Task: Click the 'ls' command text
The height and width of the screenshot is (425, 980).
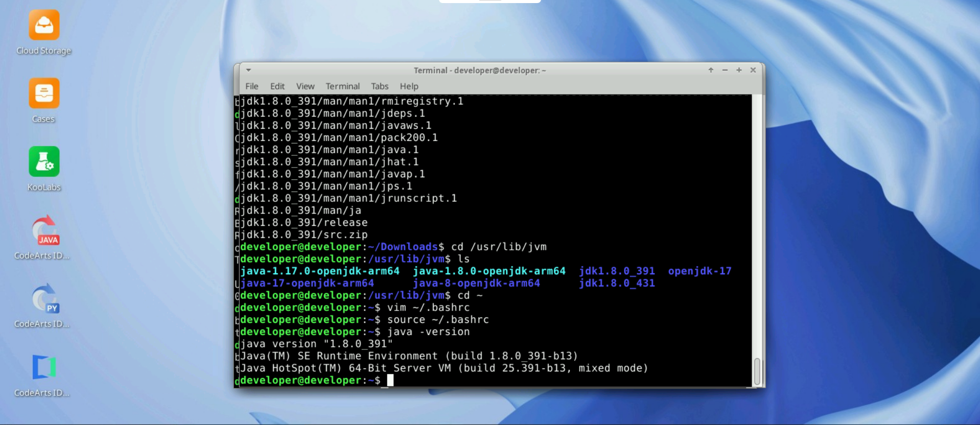Action: tap(464, 259)
